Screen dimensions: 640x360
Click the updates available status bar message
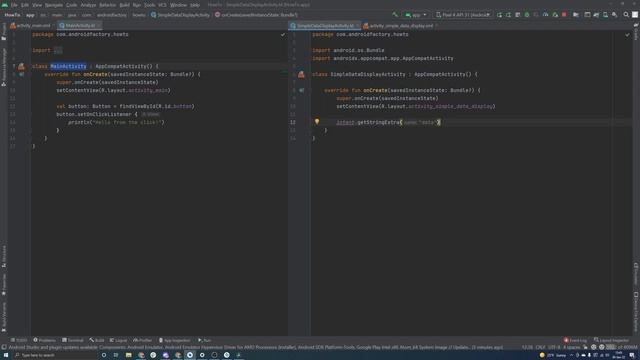point(256,347)
